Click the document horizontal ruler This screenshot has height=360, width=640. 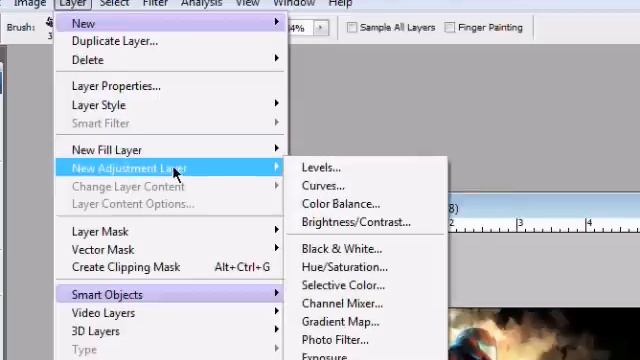[x=544, y=225]
